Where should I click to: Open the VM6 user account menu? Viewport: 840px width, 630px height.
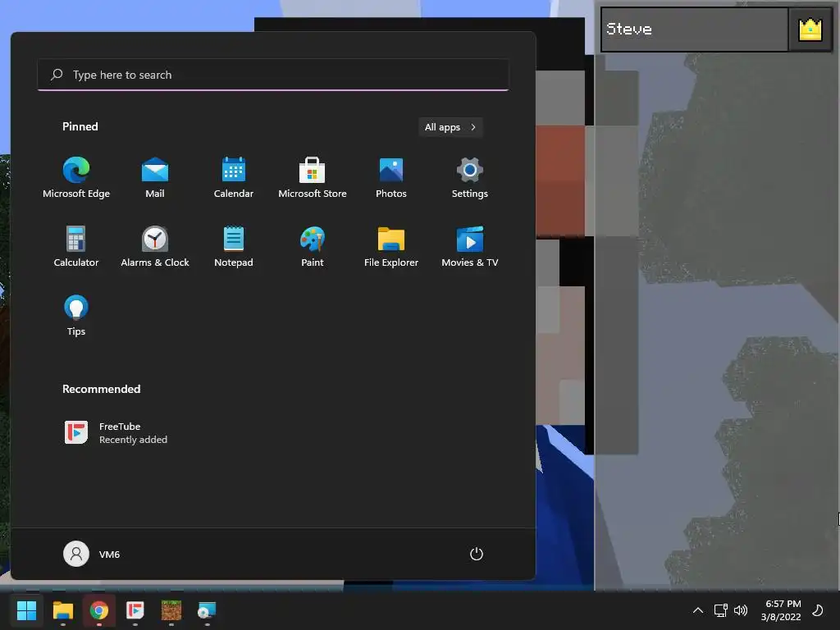tap(92, 554)
